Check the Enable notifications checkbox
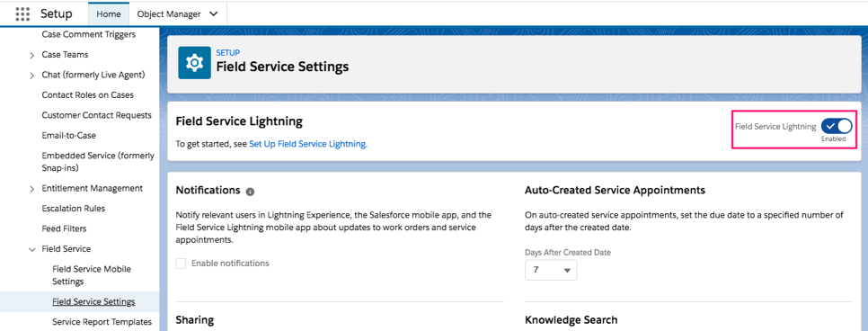Screen dimensions: 868x331 coord(181,264)
